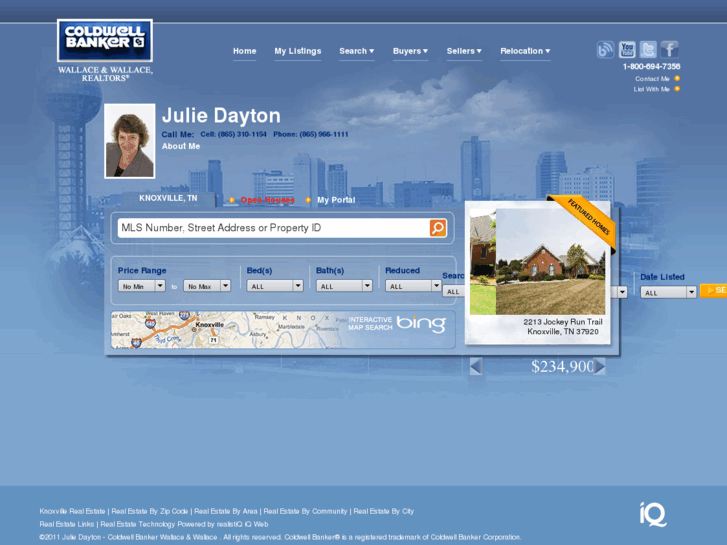
Task: Expand the Buyers navigation menu
Action: point(410,51)
